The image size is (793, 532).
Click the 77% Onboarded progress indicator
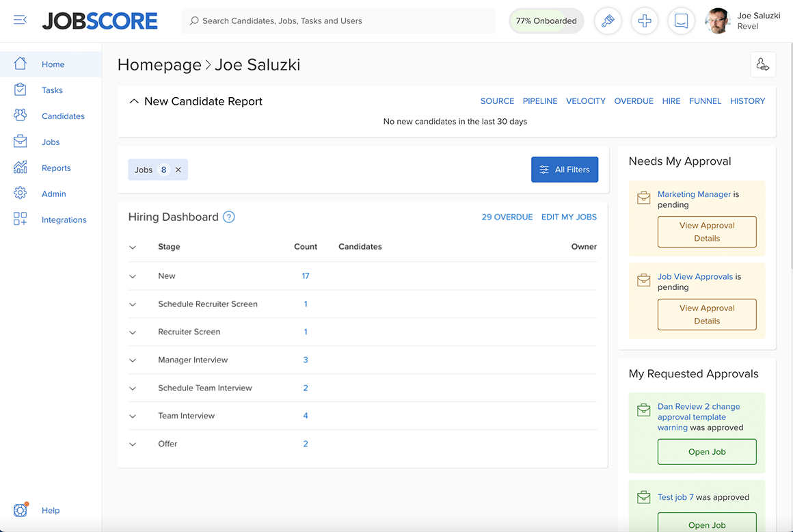[x=546, y=21]
